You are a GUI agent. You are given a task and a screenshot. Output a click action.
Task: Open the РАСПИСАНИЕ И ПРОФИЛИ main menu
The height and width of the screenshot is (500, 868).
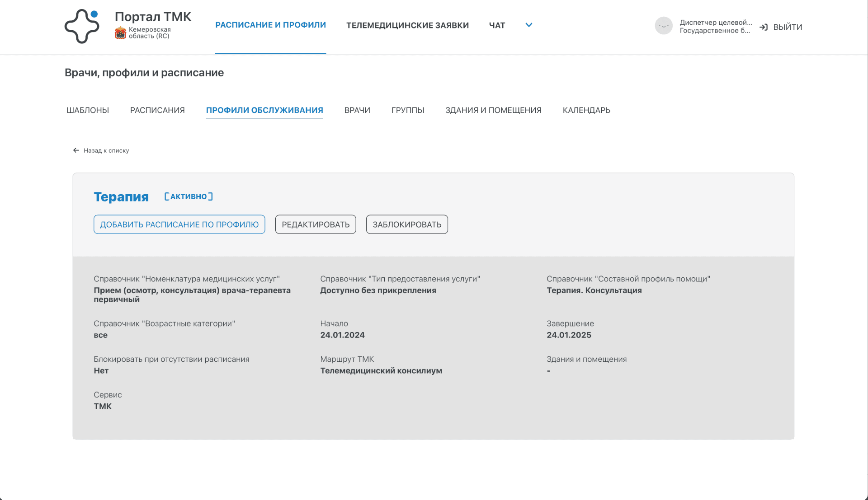click(x=270, y=25)
